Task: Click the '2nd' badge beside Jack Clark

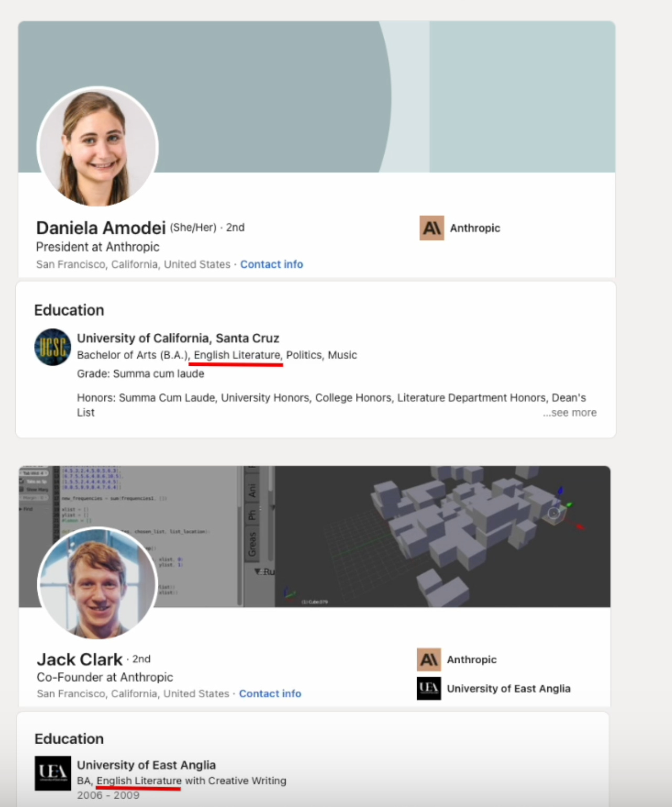Action: click(x=142, y=659)
